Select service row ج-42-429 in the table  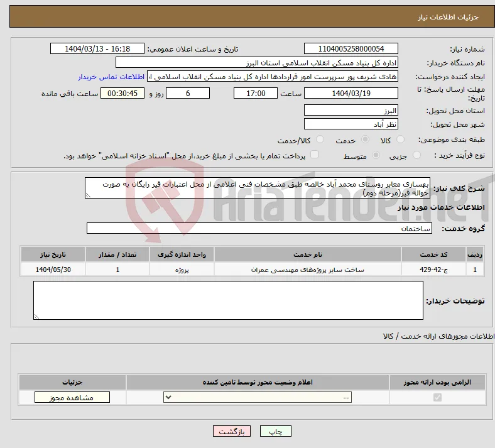252,270
